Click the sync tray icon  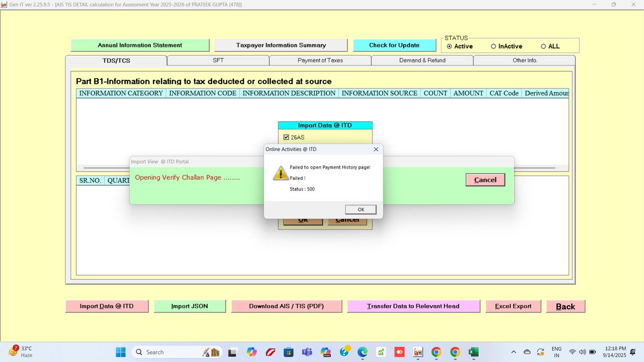540,352
